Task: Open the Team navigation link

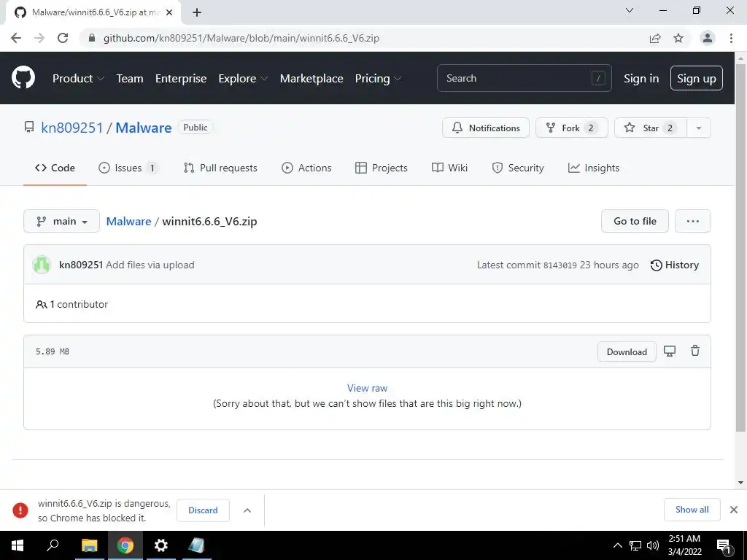Action: (x=130, y=78)
